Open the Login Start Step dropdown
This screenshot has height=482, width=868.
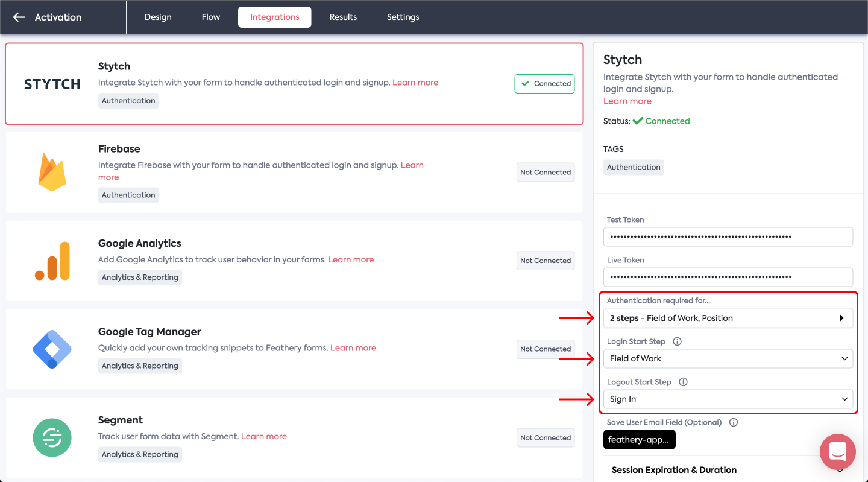click(728, 358)
